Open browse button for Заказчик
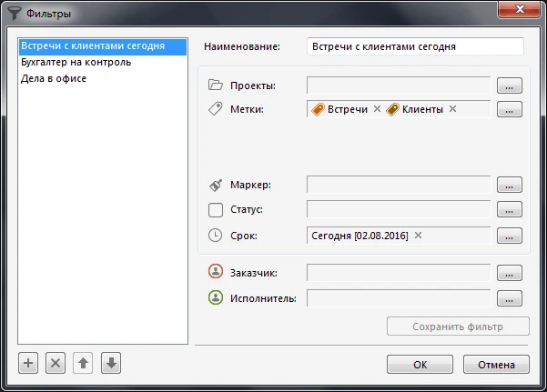Viewport: 547px width, 392px height. click(510, 272)
